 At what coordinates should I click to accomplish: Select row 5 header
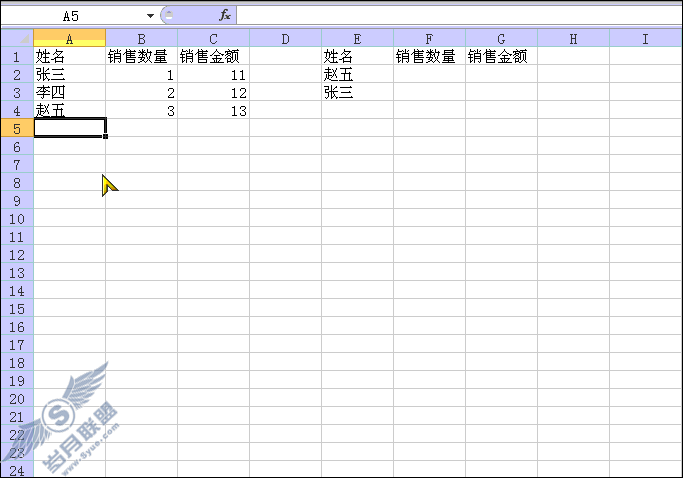(17, 129)
